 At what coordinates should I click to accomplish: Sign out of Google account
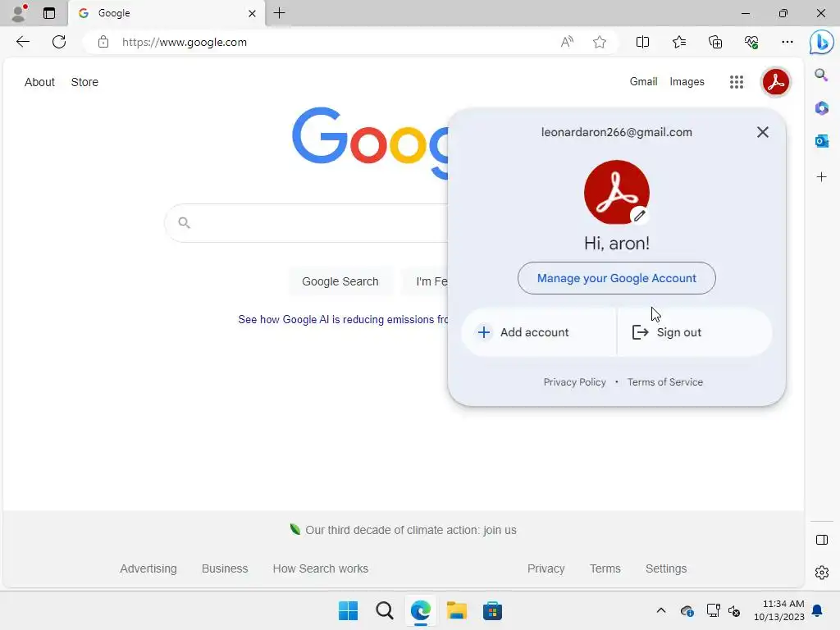click(x=695, y=332)
